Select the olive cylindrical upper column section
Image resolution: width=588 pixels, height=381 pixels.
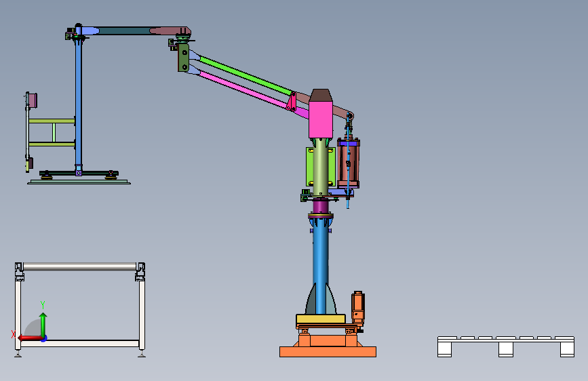tap(321, 167)
